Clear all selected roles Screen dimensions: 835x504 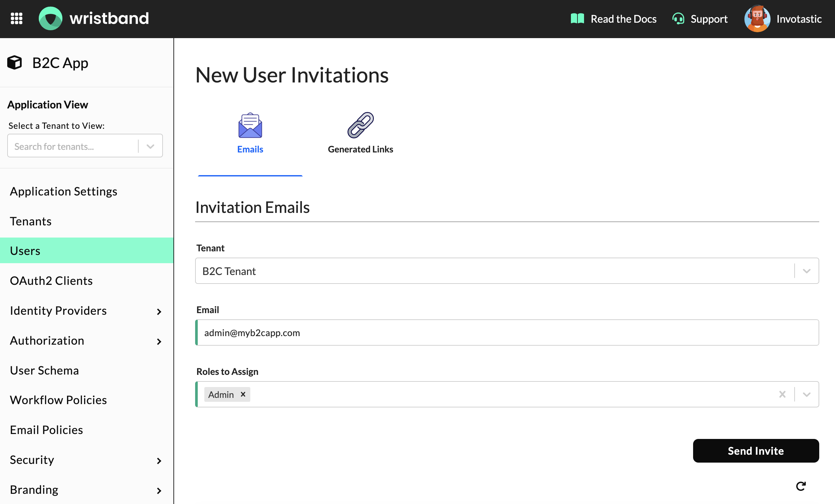[782, 394]
